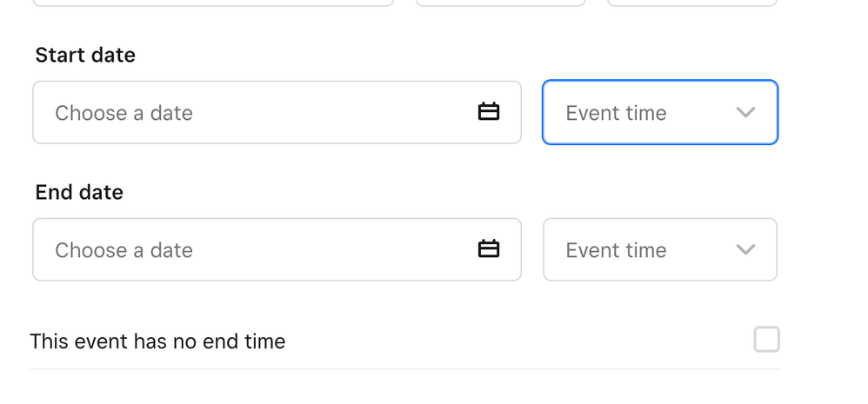868x404 pixels.
Task: Open the Start date calendar icon
Action: point(489,112)
